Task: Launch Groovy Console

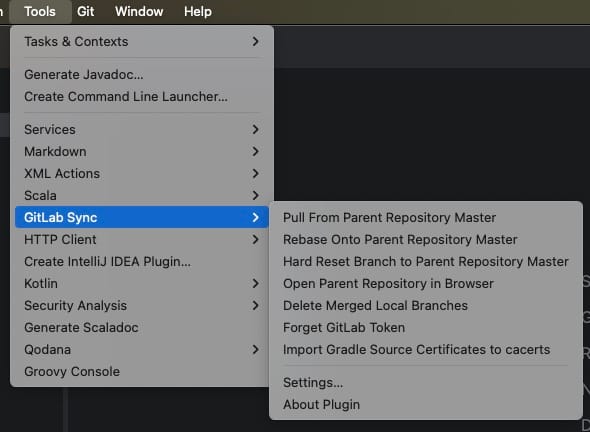Action: [141, 372]
